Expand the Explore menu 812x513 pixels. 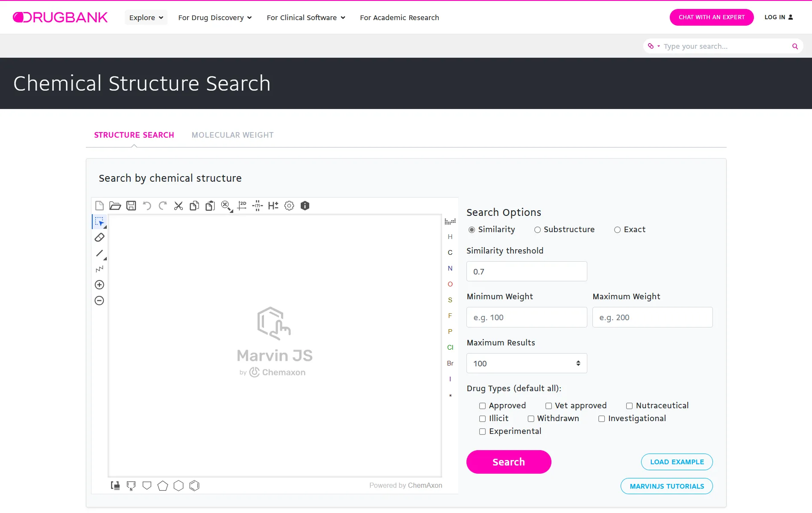(146, 18)
